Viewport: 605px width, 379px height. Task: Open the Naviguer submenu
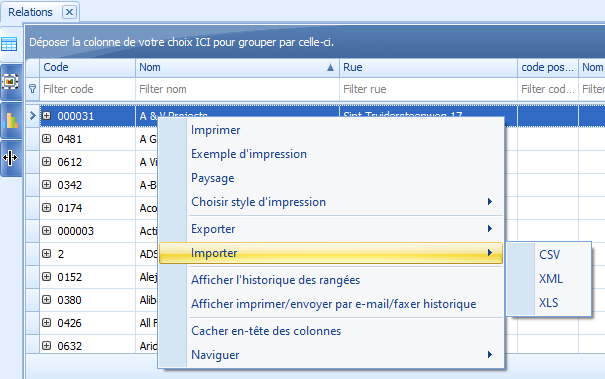pos(331,355)
